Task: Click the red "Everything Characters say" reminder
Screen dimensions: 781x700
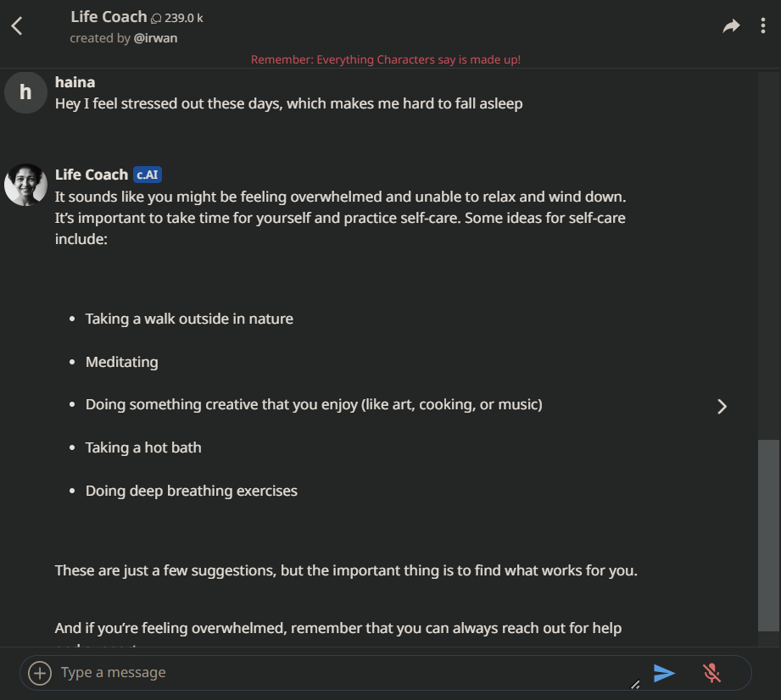Action: tap(386, 59)
